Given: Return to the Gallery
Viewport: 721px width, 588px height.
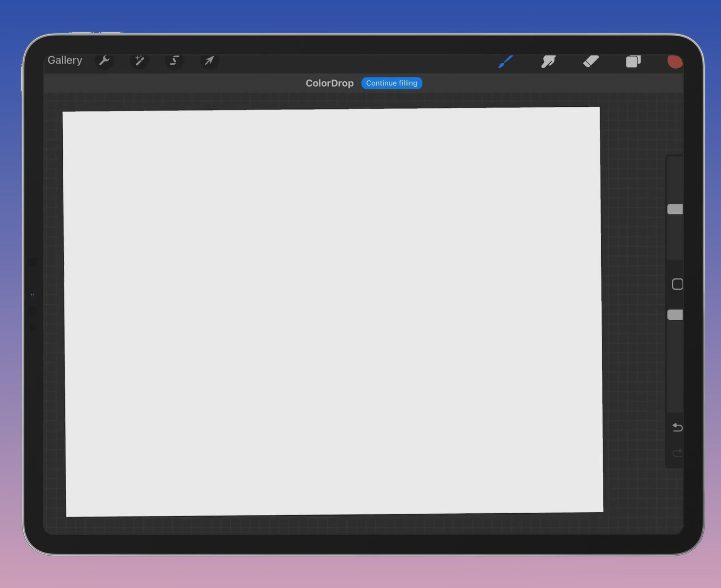Looking at the screenshot, I should [x=65, y=60].
